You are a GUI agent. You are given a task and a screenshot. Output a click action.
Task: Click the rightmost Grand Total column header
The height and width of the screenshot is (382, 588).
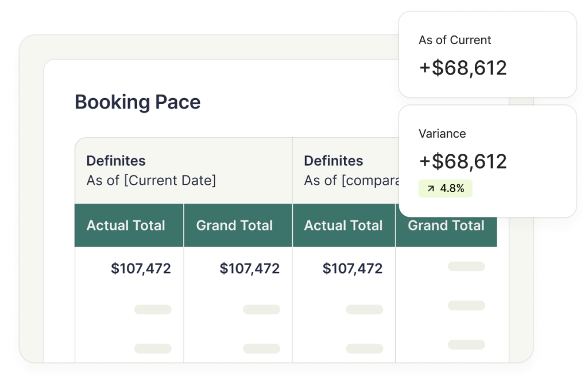point(446,226)
